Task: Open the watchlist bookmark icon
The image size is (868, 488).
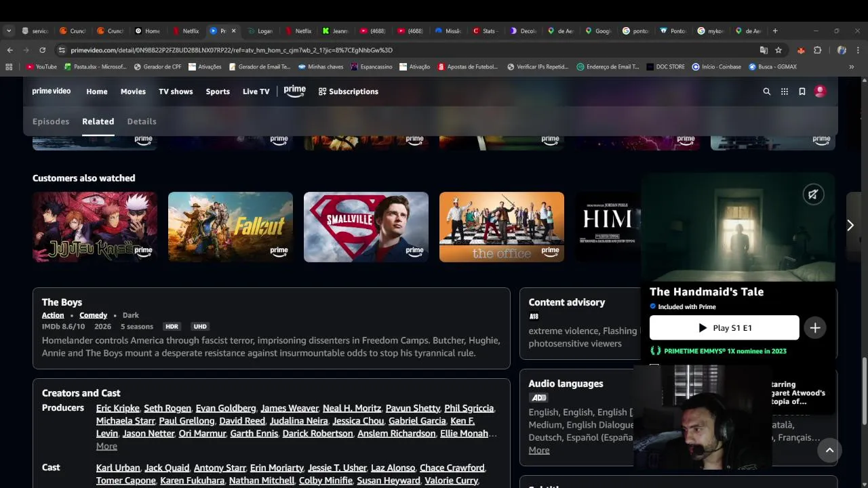Action: 802,91
